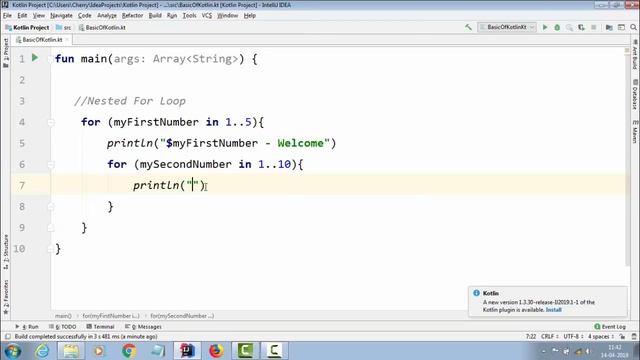Open the Maven side panel
The width and height of the screenshot is (640, 360).
pyautogui.click(x=635, y=131)
